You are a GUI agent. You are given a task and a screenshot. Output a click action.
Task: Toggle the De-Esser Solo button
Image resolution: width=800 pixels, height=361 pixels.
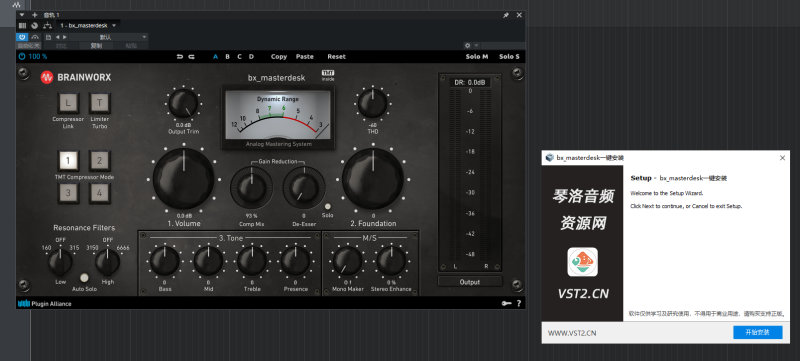328,207
